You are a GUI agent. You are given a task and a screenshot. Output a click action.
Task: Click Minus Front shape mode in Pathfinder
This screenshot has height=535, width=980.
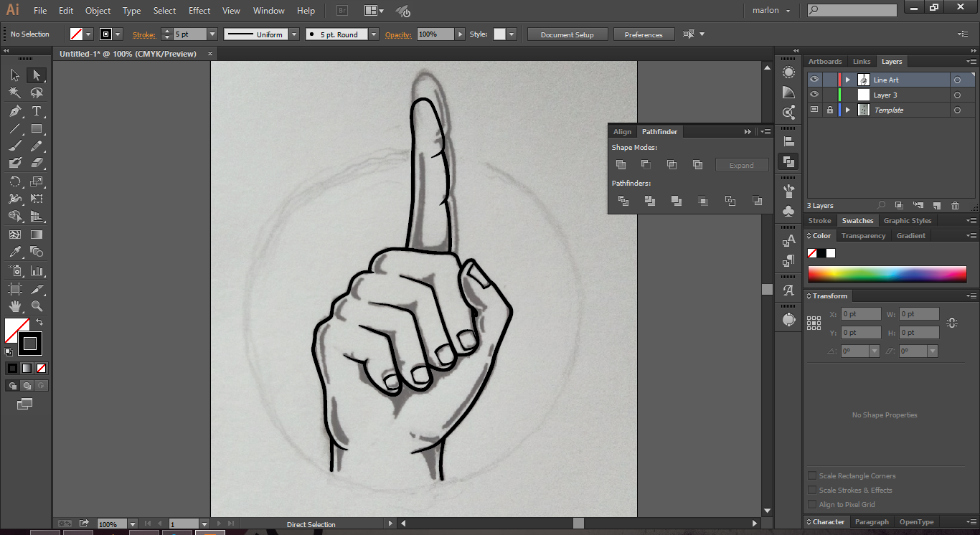coord(646,165)
